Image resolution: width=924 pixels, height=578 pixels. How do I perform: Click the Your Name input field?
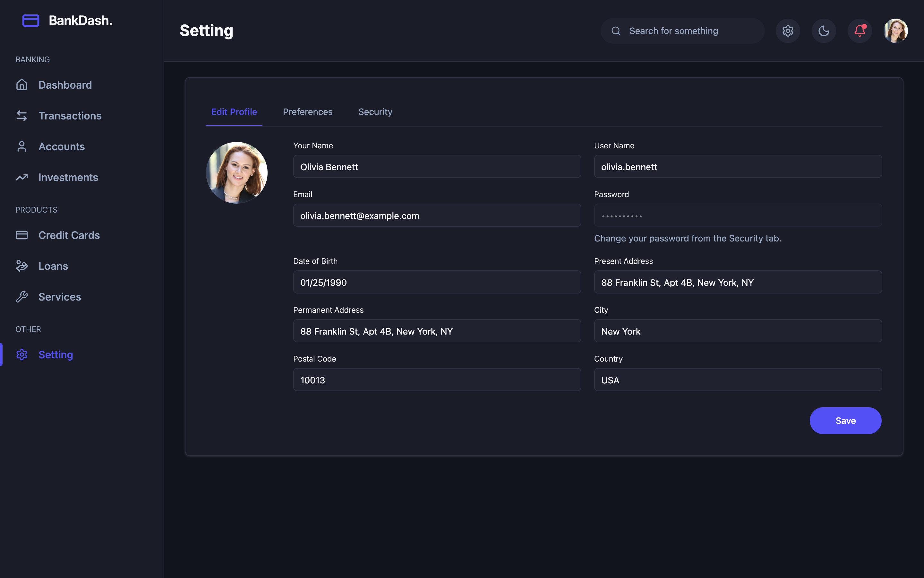click(x=437, y=166)
